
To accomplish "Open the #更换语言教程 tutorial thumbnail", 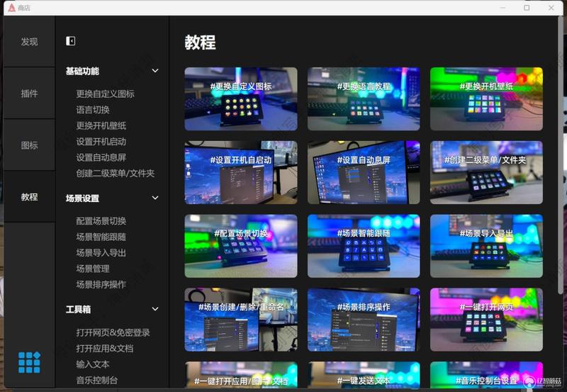I will pyautogui.click(x=364, y=99).
